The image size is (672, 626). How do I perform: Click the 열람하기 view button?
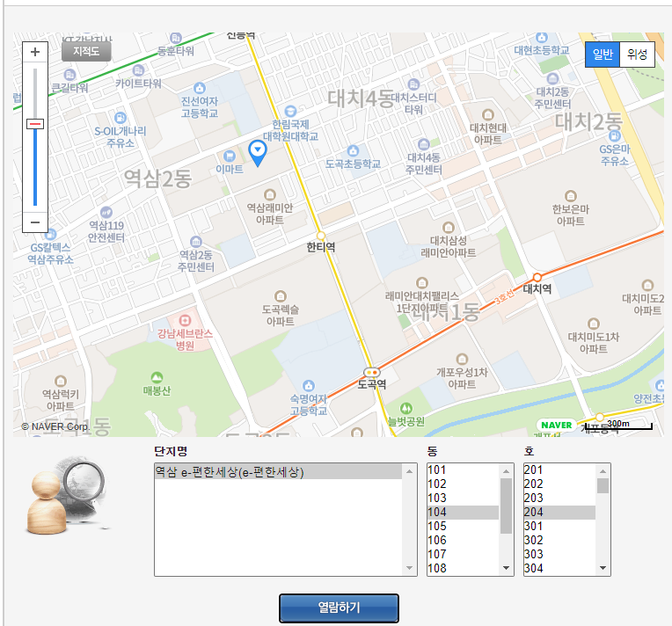coord(339,608)
